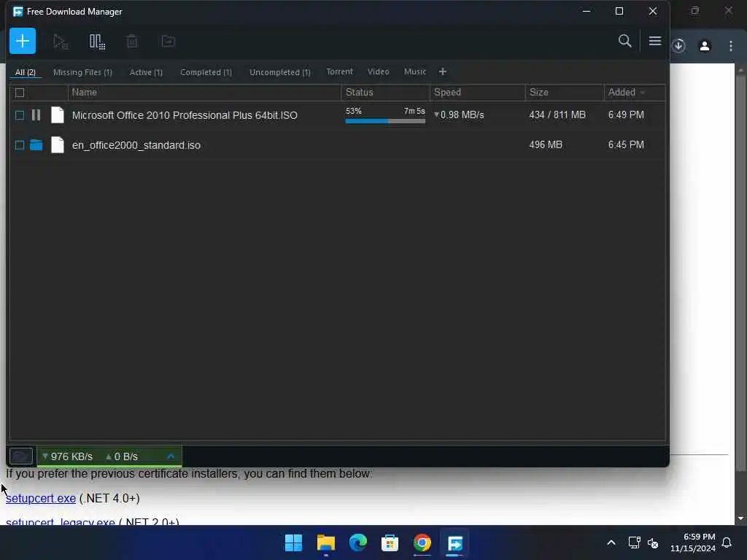This screenshot has width=747, height=560.
Task: Click Free Download Manager taskbar icon
Action: [x=454, y=542]
